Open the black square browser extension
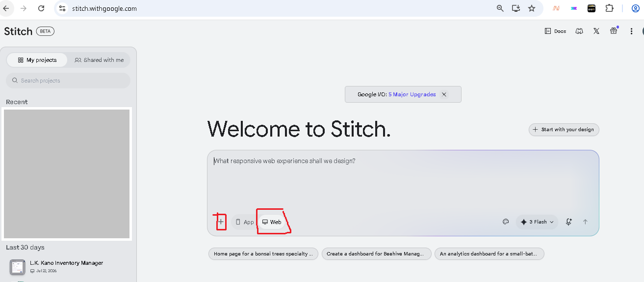This screenshot has height=282, width=644. point(592,8)
